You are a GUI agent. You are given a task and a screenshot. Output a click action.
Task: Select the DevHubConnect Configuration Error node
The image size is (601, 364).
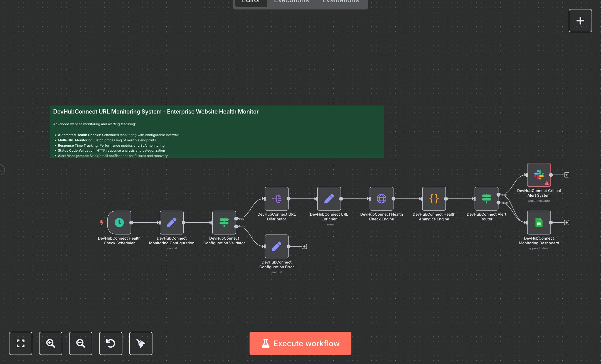point(277,247)
